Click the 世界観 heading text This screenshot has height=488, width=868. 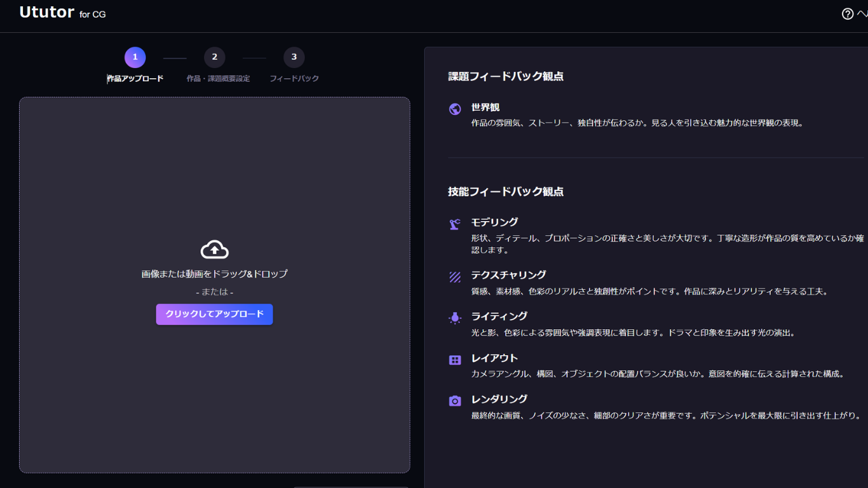[485, 107]
